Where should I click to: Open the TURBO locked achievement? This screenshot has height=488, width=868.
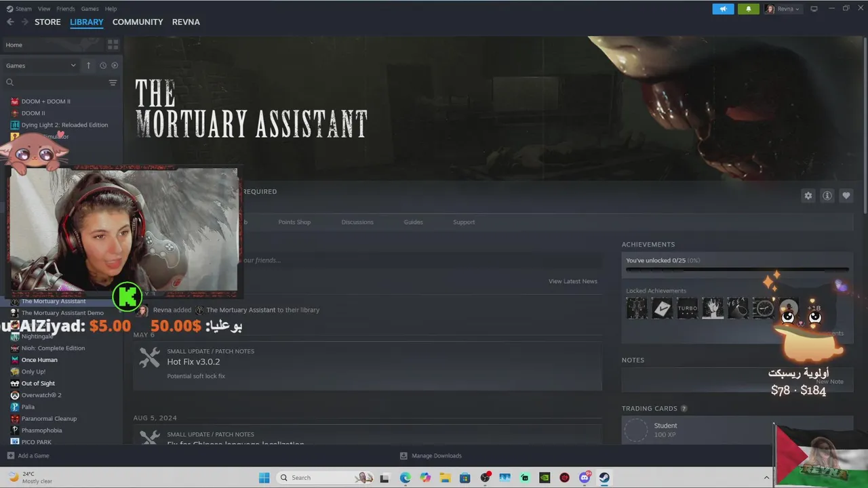[x=687, y=308]
